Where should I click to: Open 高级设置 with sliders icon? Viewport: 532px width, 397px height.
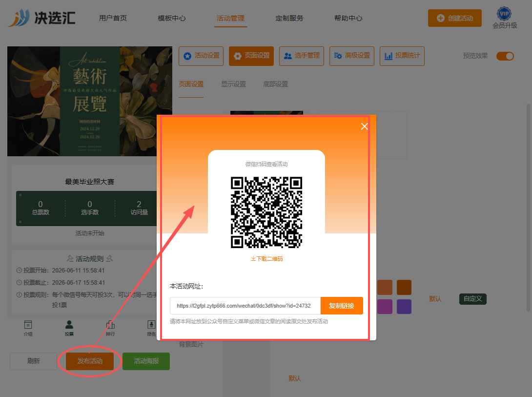coord(352,56)
